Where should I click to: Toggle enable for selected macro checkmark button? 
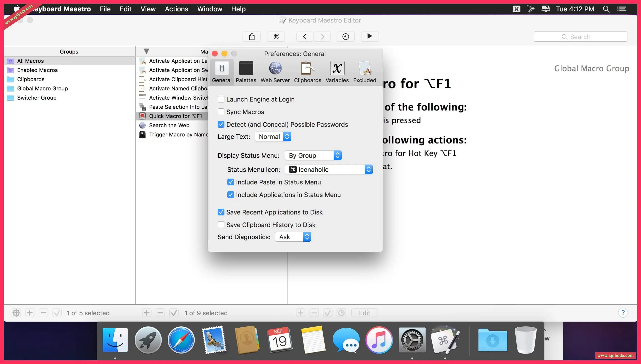tap(174, 313)
